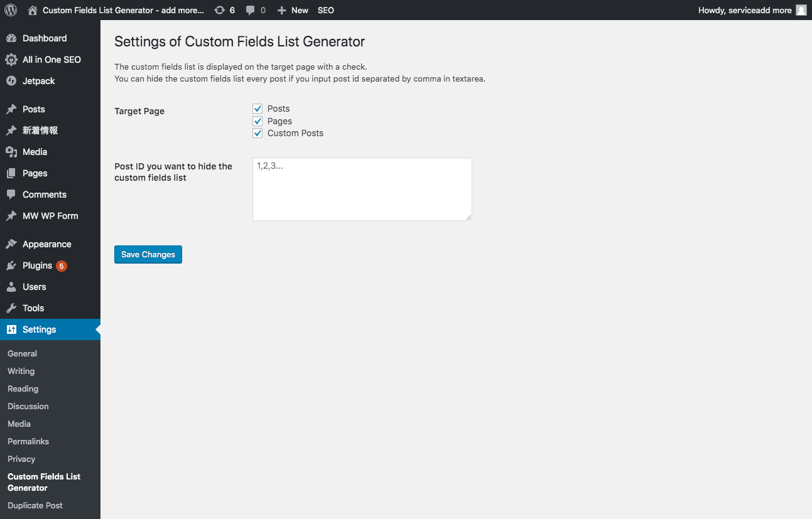Image resolution: width=812 pixels, height=519 pixels.
Task: Click the Dashboard gauge icon
Action: pyautogui.click(x=11, y=38)
